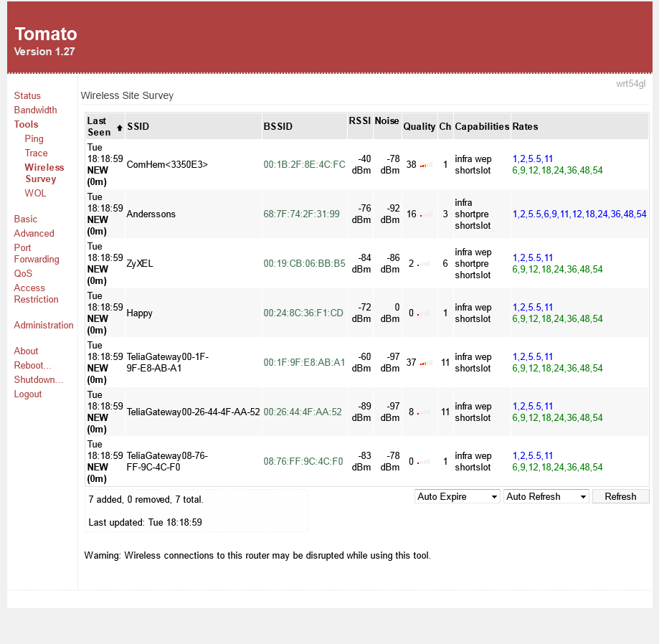
Task: Click Logout in the sidebar
Action: pos(28,394)
